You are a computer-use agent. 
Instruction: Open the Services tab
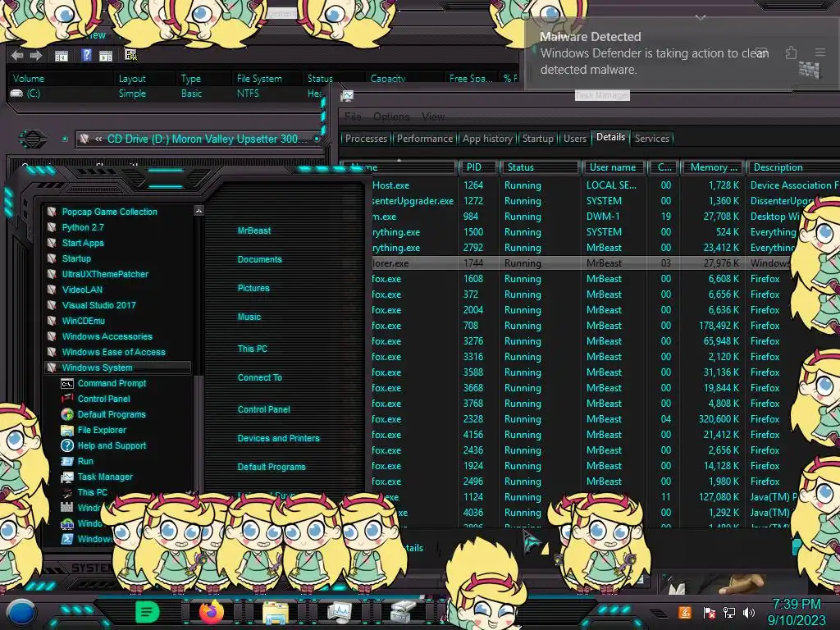pyautogui.click(x=651, y=138)
